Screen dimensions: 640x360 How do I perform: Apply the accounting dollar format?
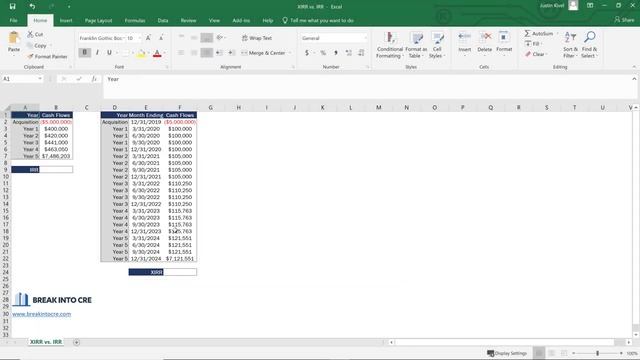[307, 53]
